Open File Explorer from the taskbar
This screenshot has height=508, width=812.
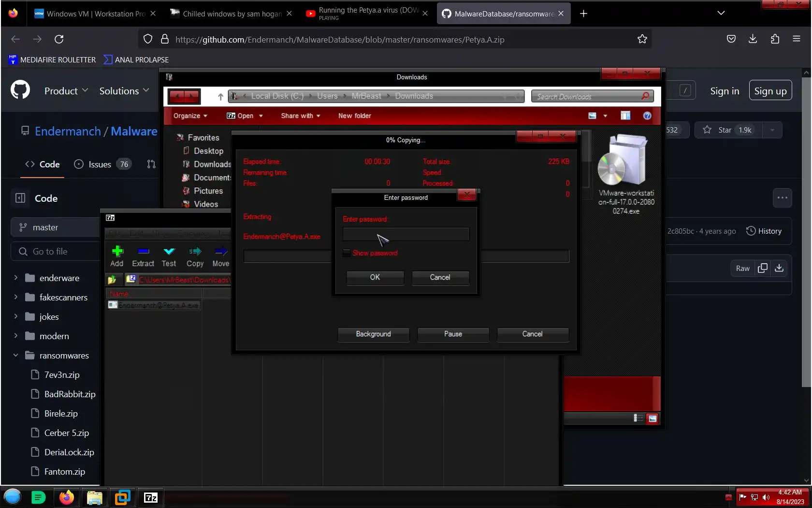tap(95, 497)
